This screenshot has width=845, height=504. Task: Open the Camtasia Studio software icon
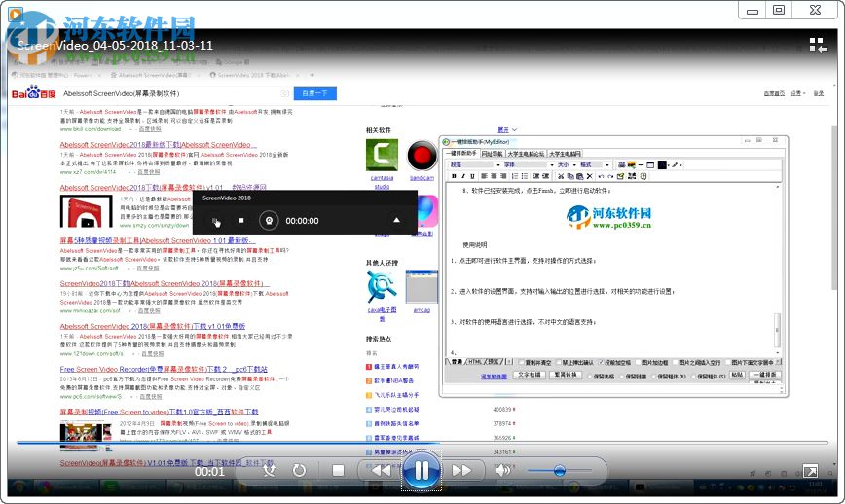pos(382,155)
